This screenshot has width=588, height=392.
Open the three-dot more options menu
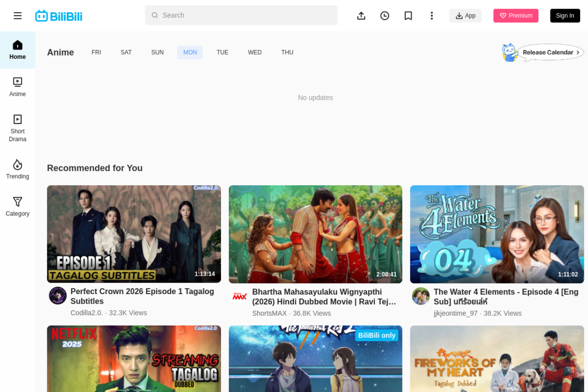point(431,16)
